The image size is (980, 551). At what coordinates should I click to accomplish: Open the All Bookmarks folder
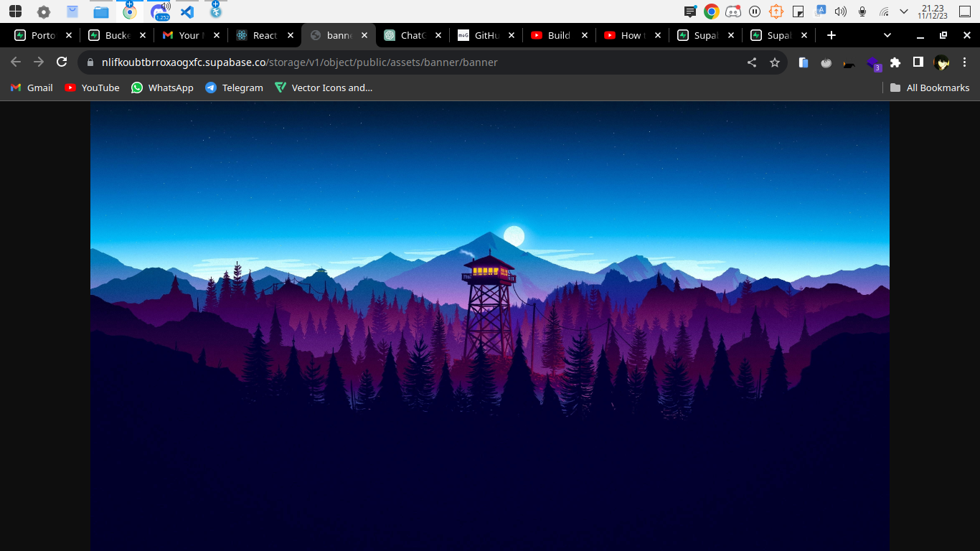[930, 88]
